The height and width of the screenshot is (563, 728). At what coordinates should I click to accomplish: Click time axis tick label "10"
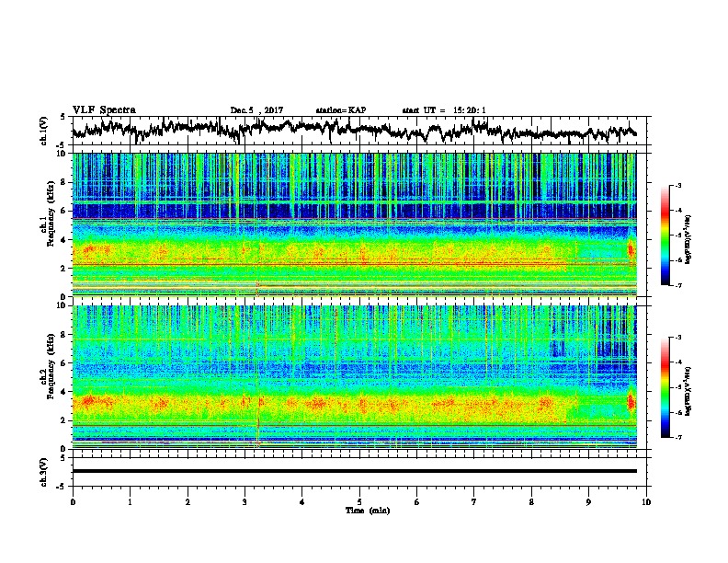pos(646,502)
